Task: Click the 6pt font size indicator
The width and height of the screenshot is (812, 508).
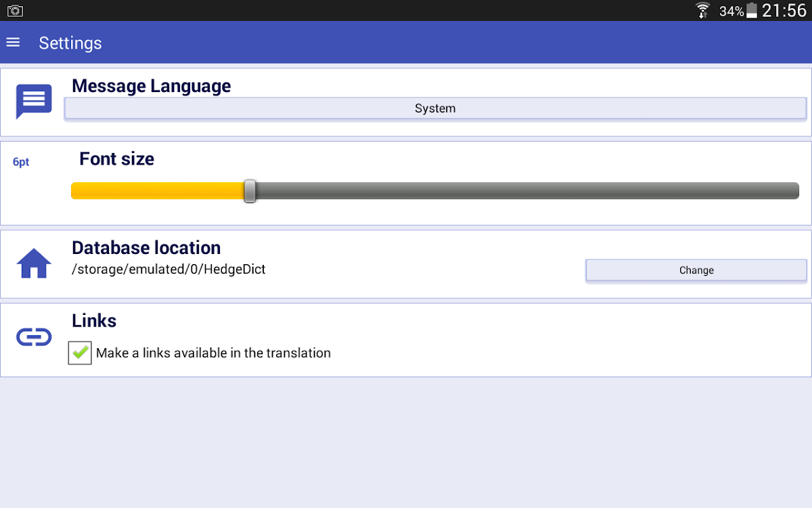Action: (x=21, y=163)
